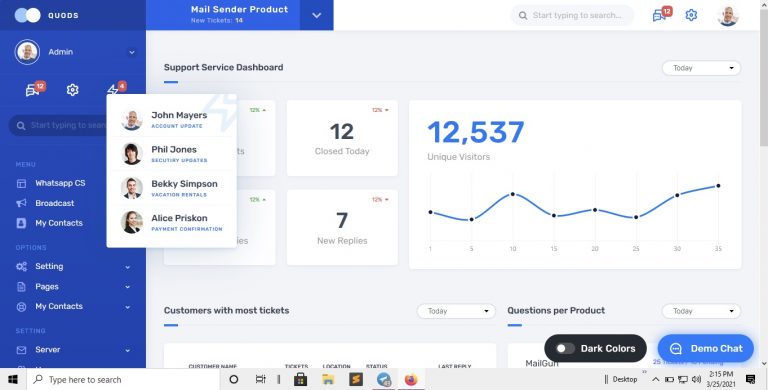Click the sidebar search magnifier icon

click(21, 125)
